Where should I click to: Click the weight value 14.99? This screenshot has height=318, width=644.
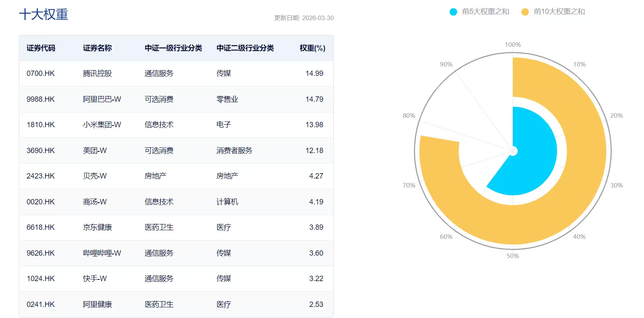point(314,73)
